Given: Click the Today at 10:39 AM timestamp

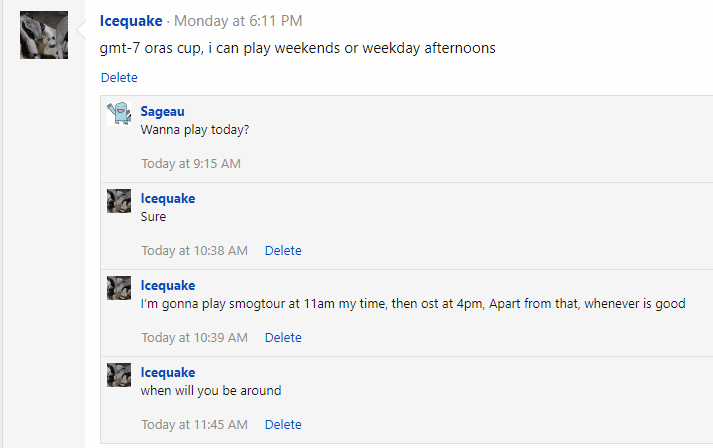Looking at the screenshot, I should pyautogui.click(x=194, y=337).
